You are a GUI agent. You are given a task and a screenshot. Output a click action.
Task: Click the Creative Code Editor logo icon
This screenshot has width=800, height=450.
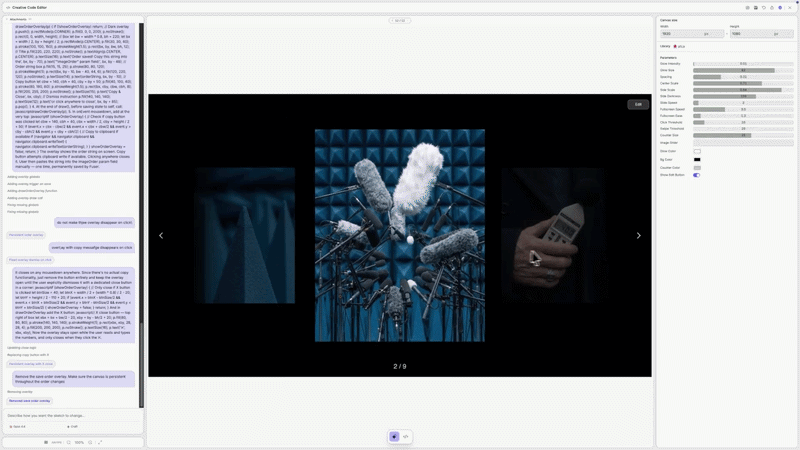coord(8,8)
